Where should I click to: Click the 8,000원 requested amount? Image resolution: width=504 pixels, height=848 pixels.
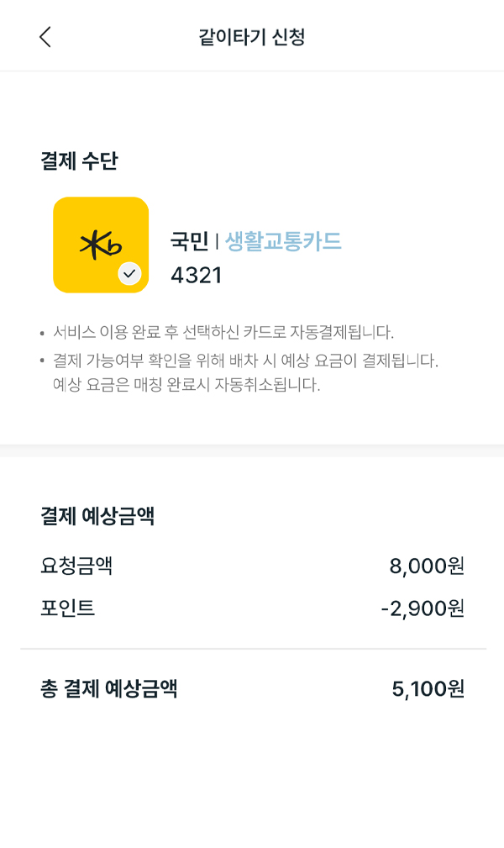[x=427, y=566]
